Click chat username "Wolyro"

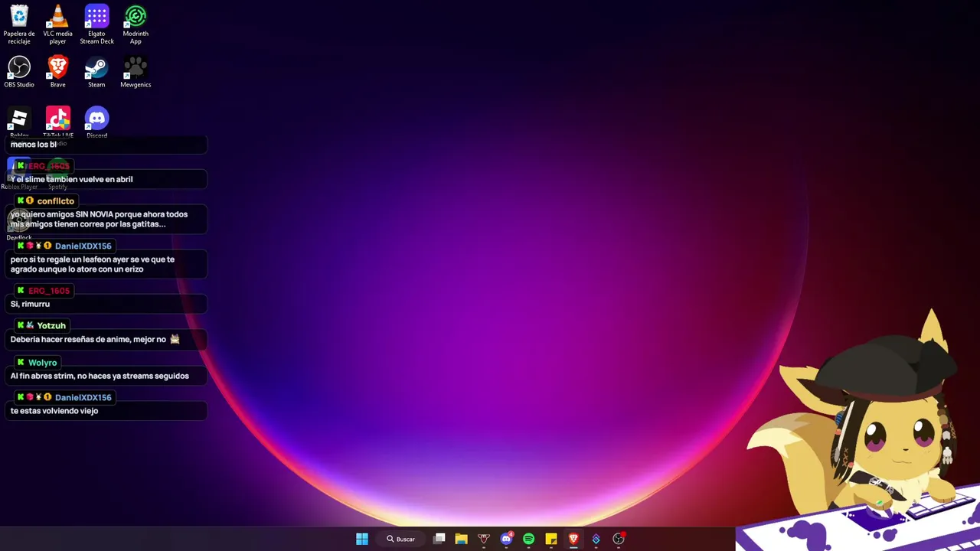point(43,363)
